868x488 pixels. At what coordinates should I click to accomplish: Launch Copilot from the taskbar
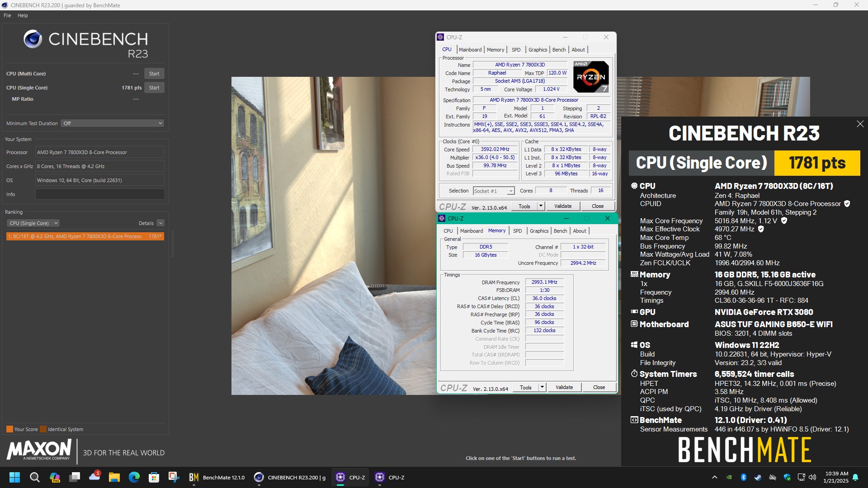click(55, 477)
